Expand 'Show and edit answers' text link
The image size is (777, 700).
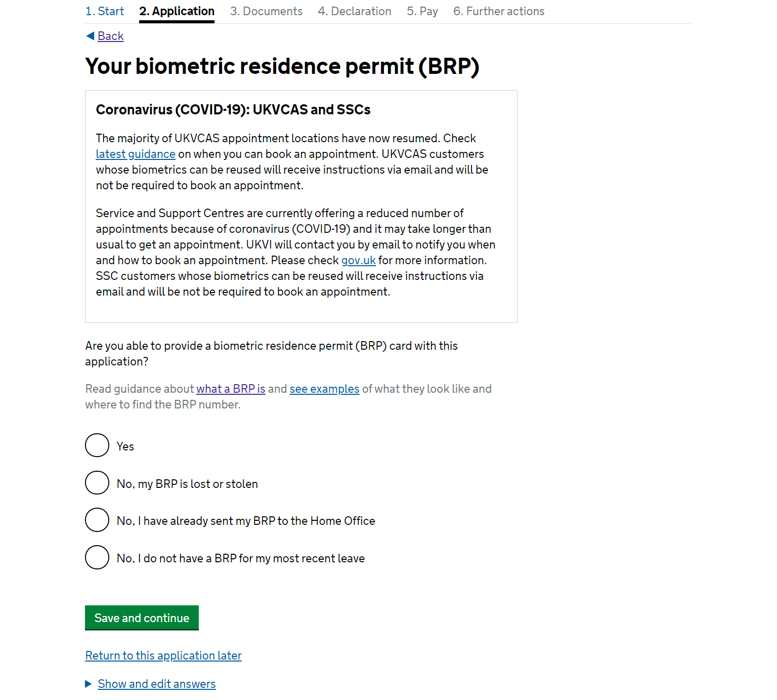click(157, 684)
